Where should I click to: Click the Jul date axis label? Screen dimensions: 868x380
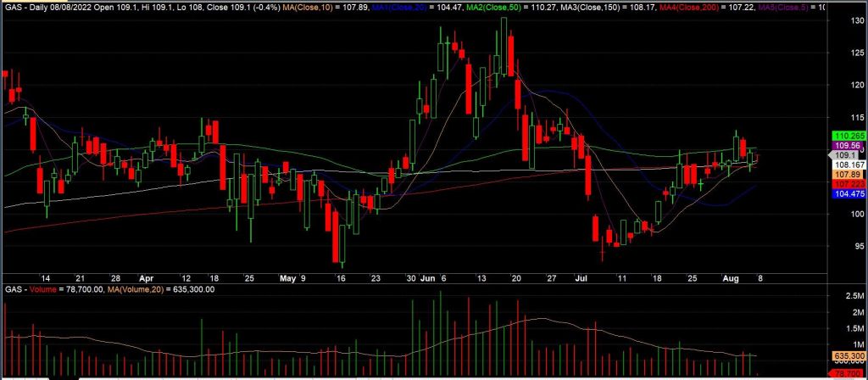581,278
